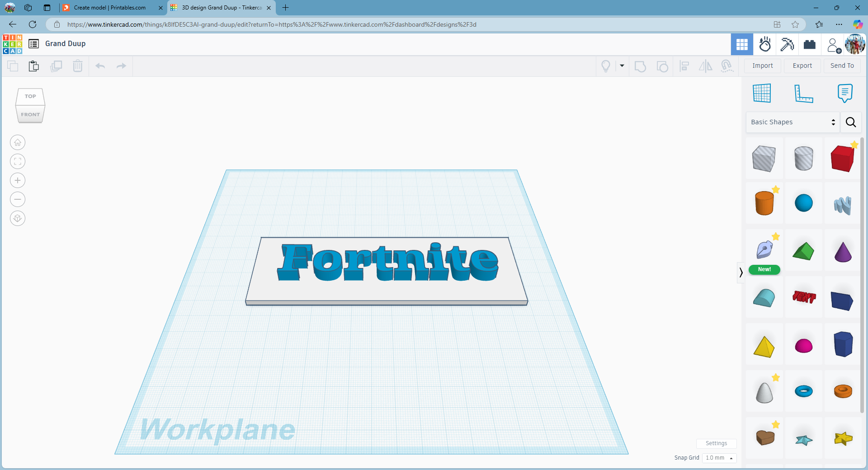
Task: Click the invite people icon
Action: point(834,45)
